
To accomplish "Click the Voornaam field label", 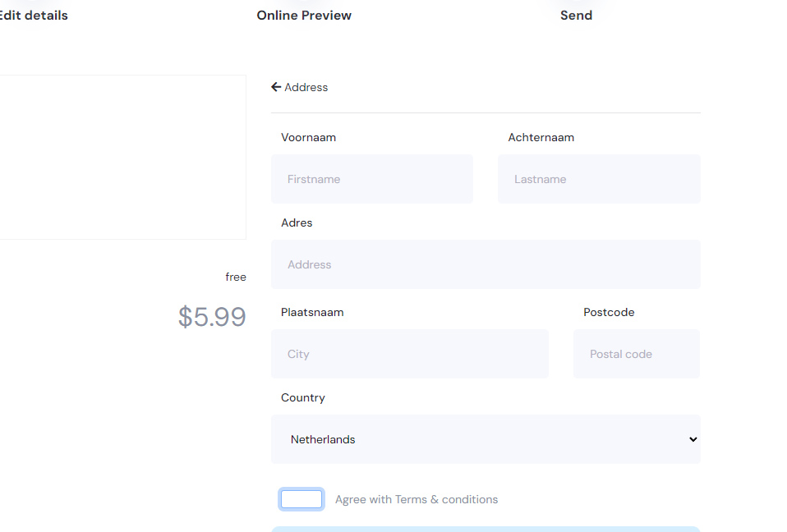I will (308, 137).
